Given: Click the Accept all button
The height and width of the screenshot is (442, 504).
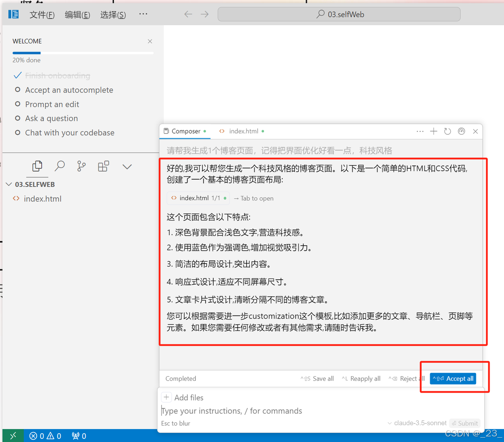Looking at the screenshot, I should [453, 379].
